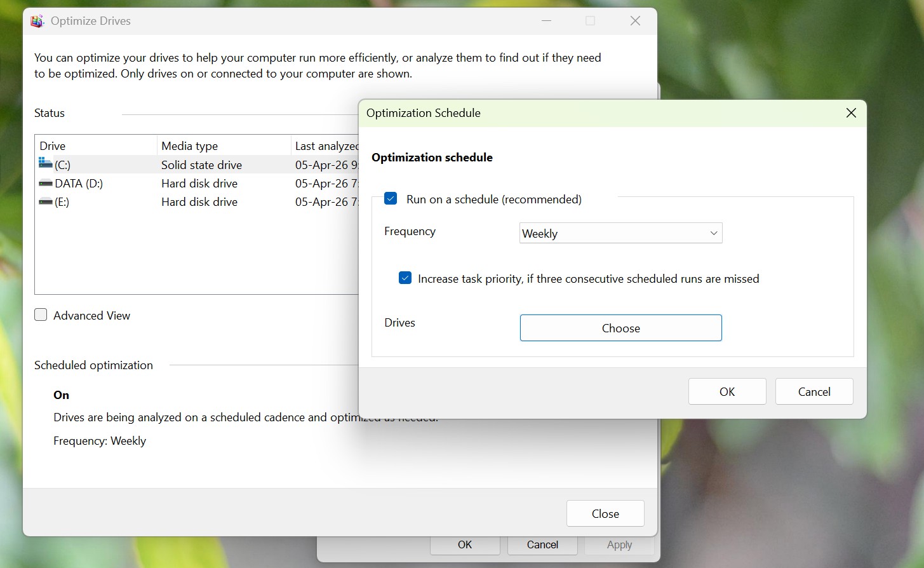Viewport: 924px width, 568px height.
Task: Click the Optimize Drives title bar icon
Action: [37, 20]
